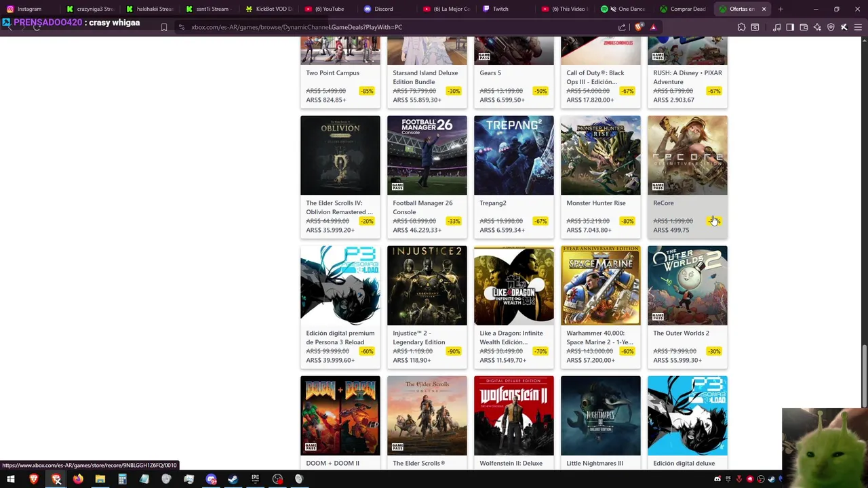Open the ReCore Definitive Edition cover
This screenshot has height=488, width=868.
pyautogui.click(x=688, y=155)
